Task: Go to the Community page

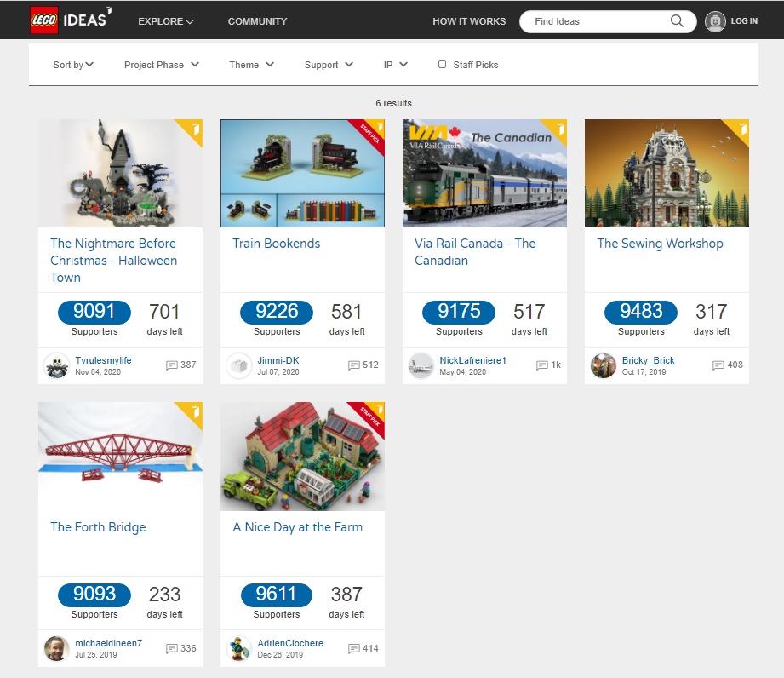Action: tap(257, 21)
